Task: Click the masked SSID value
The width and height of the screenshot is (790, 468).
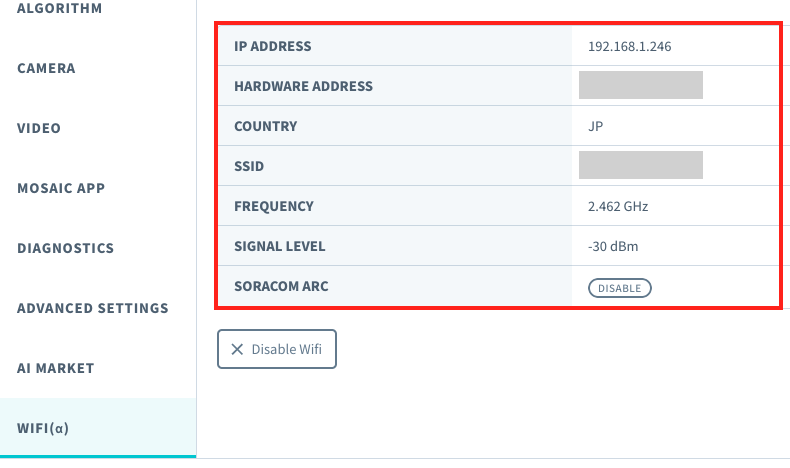Action: tap(641, 165)
